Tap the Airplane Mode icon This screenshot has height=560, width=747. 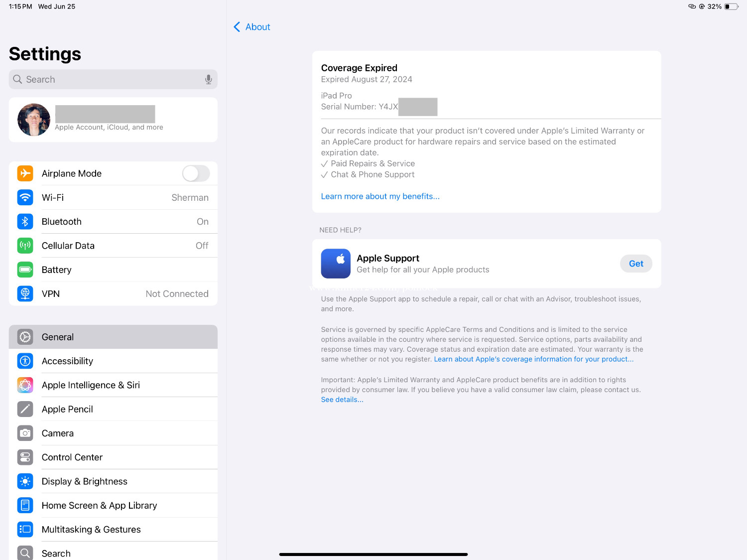coord(25,173)
